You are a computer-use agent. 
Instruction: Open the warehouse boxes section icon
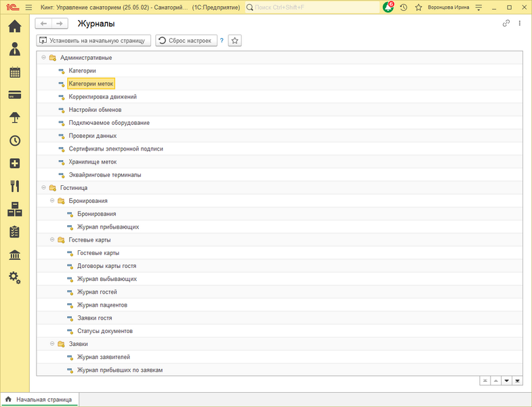coord(15,210)
